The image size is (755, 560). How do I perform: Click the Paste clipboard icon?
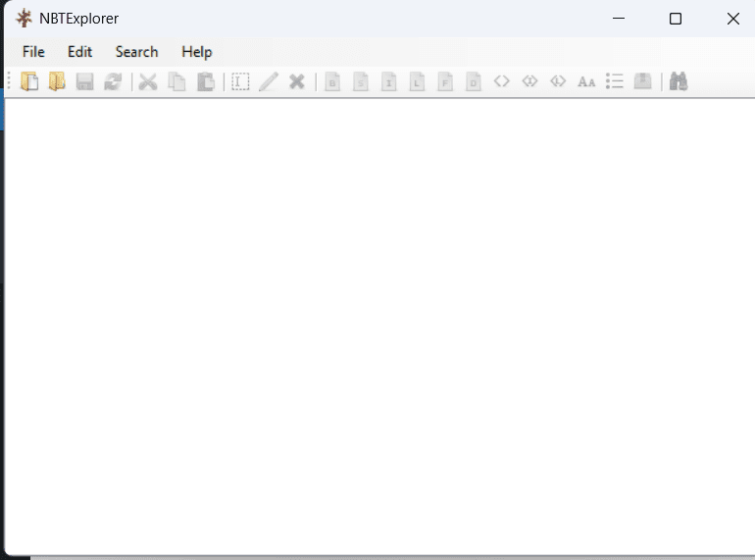205,81
